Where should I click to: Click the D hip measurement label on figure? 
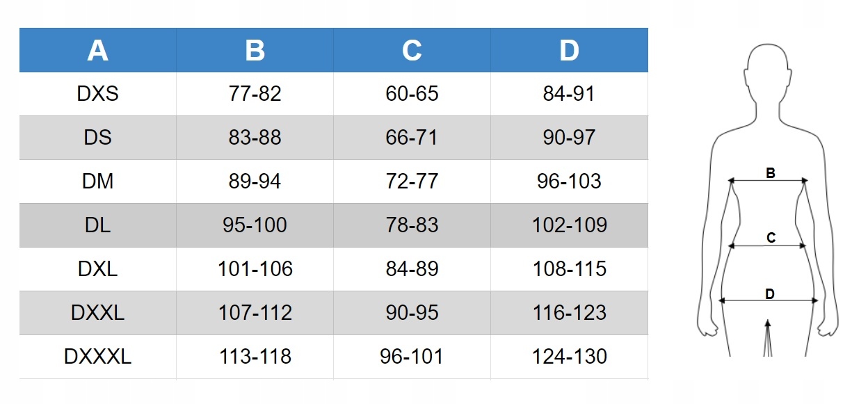[x=769, y=294]
